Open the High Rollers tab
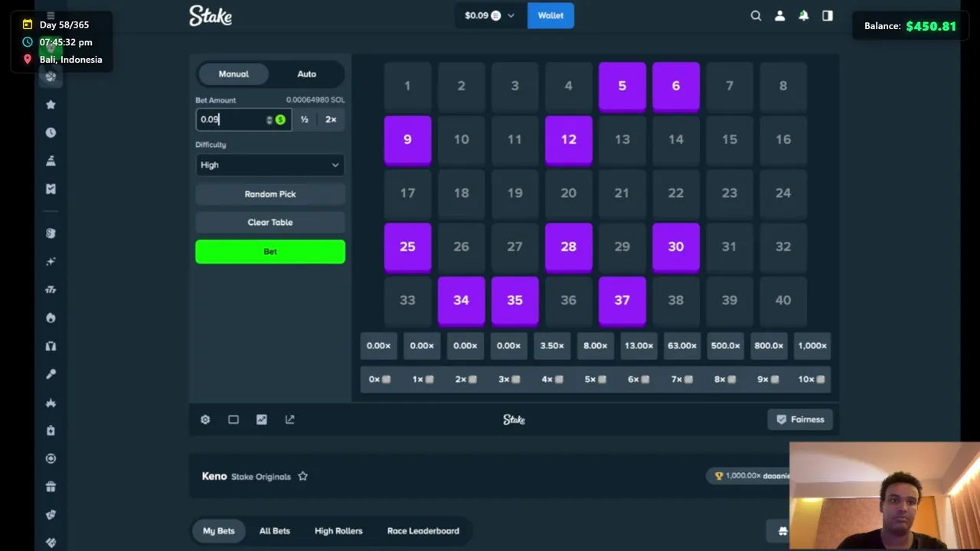980x551 pixels. (x=338, y=530)
